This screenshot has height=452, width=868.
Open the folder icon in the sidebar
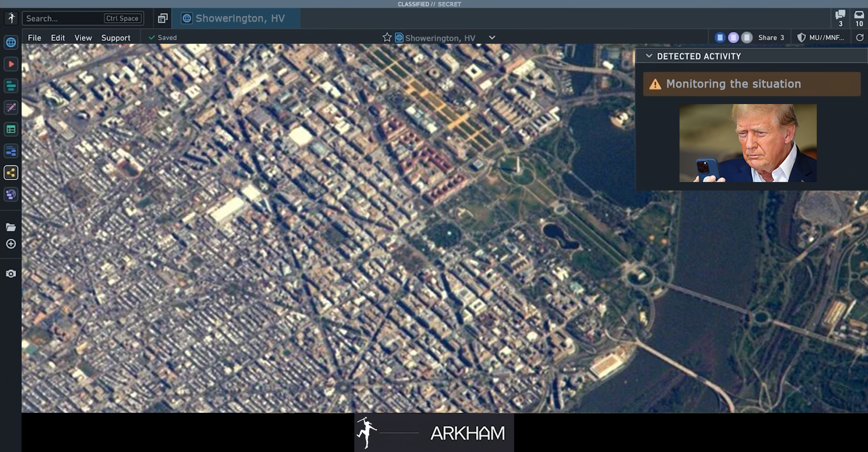11,227
